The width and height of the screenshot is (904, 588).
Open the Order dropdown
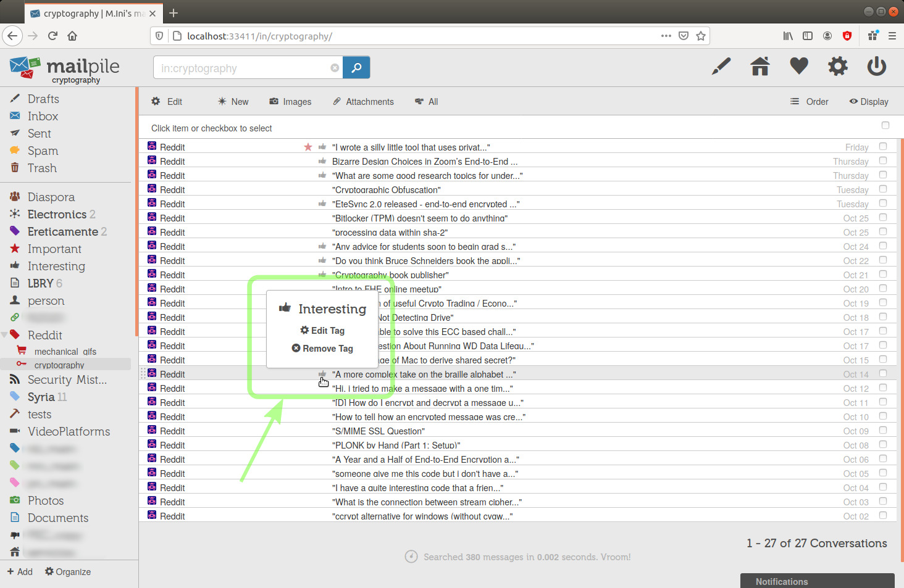tap(810, 102)
